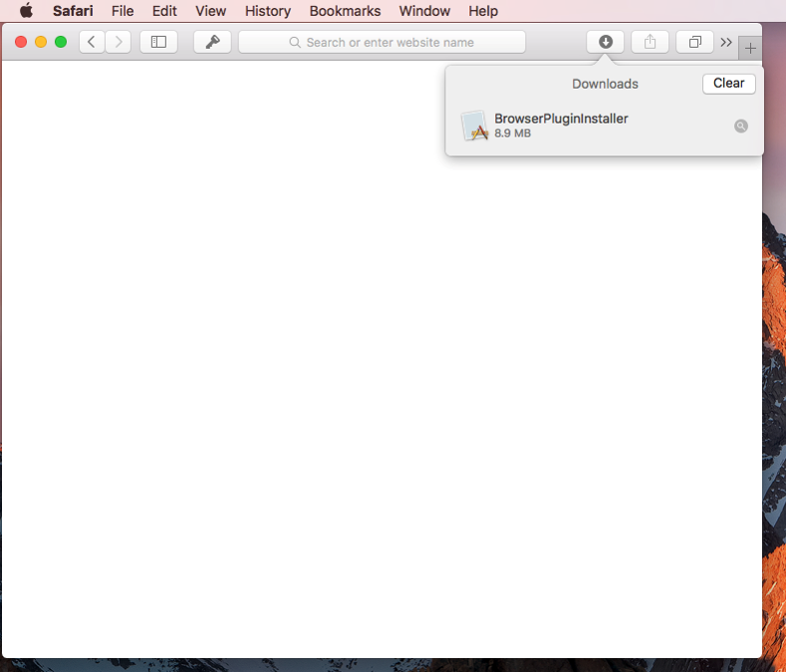
Task: Zoom Safari window with green button
Action: pyautogui.click(x=61, y=42)
